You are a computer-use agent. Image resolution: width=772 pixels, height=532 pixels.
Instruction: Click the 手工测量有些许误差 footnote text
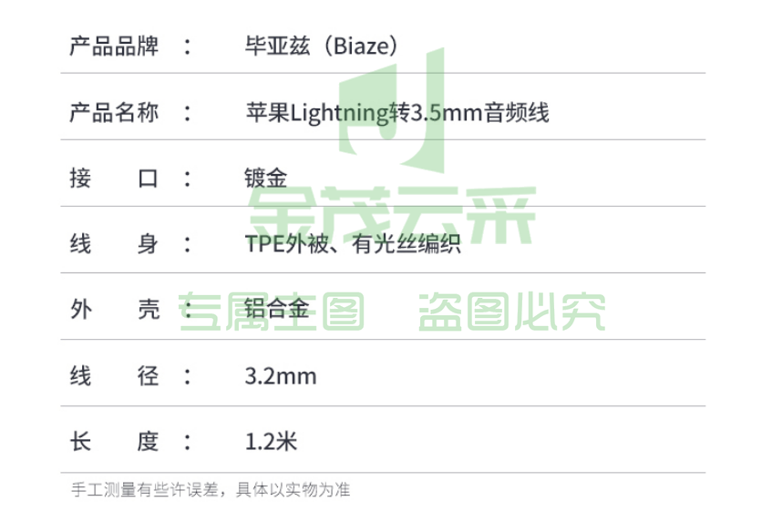pos(145,490)
